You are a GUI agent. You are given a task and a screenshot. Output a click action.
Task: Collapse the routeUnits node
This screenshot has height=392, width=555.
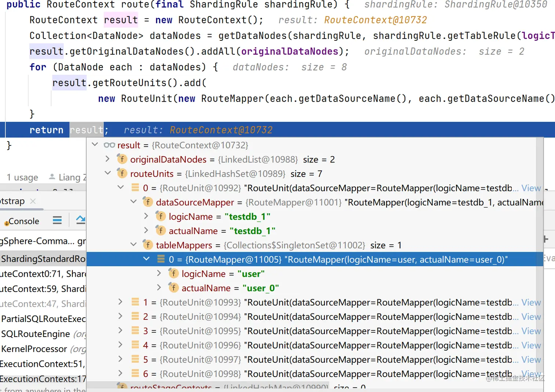[x=108, y=173]
